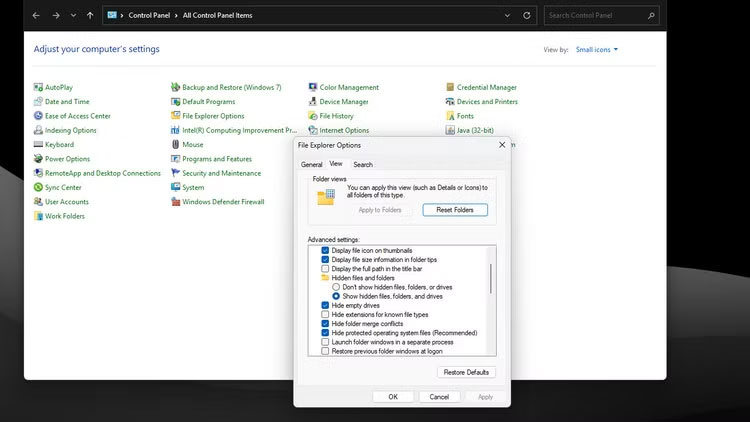This screenshot has width=750, height=422.
Task: Click the Reset Folders button
Action: pyautogui.click(x=455, y=210)
